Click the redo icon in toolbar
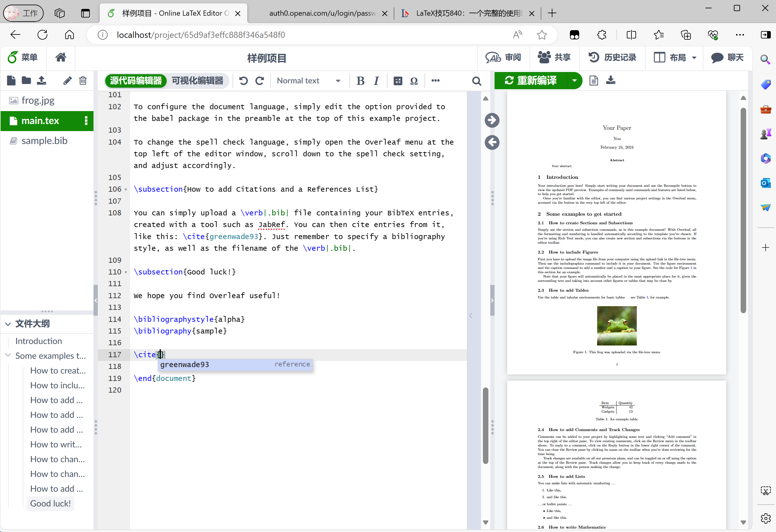The image size is (776, 532). pos(260,81)
